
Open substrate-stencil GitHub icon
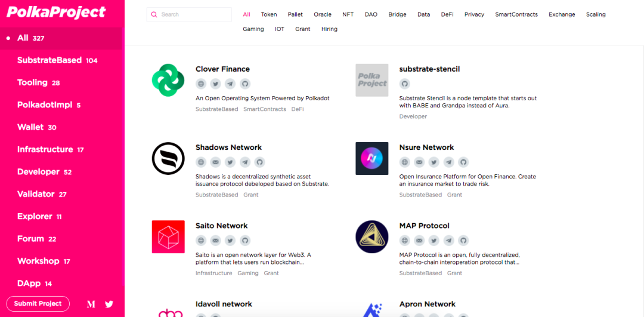[404, 84]
